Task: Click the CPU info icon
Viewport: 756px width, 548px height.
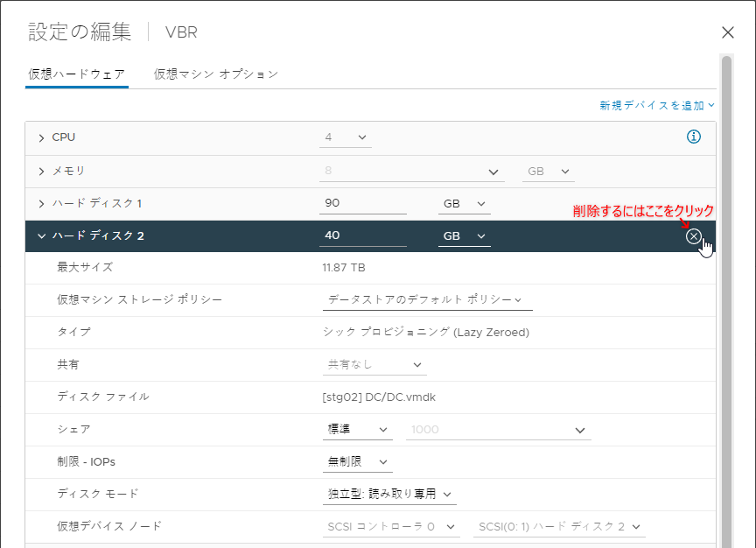Action: coord(693,137)
